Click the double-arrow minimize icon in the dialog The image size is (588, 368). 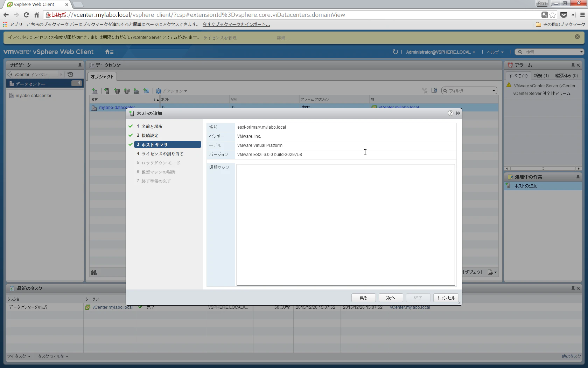pyautogui.click(x=458, y=113)
